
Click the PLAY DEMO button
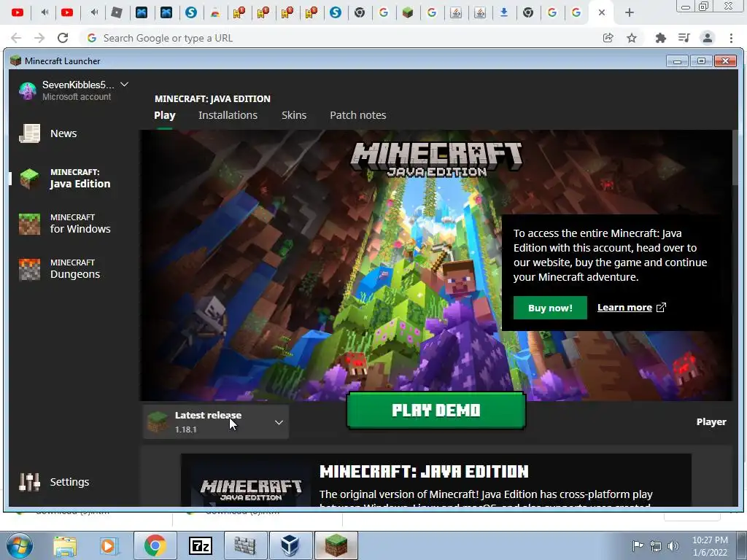[436, 411]
